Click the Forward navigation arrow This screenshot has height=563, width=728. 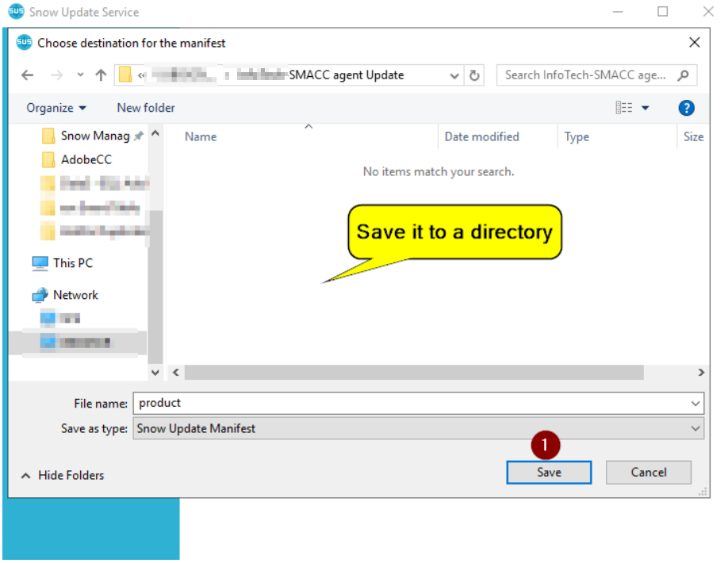click(x=56, y=75)
